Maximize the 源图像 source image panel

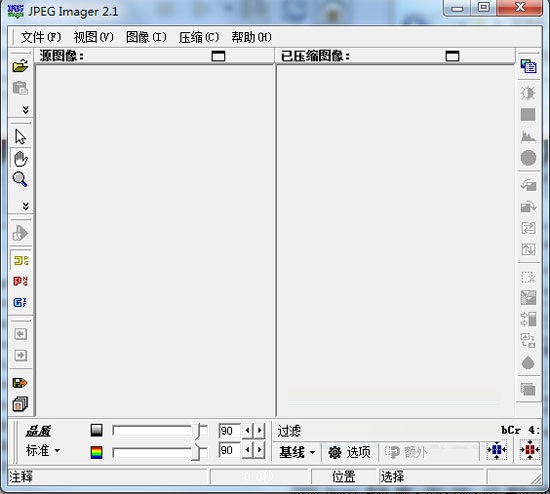[219, 56]
